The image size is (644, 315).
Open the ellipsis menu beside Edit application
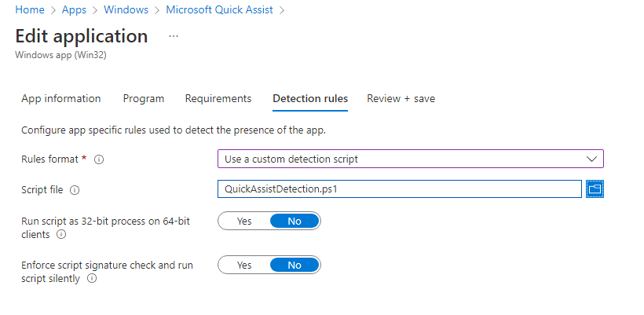174,36
